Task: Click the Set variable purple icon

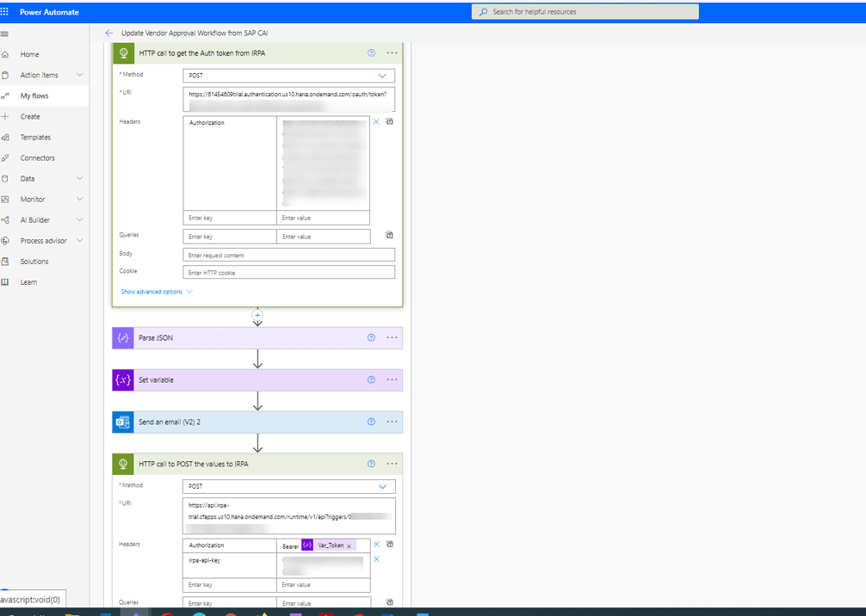Action: (123, 379)
